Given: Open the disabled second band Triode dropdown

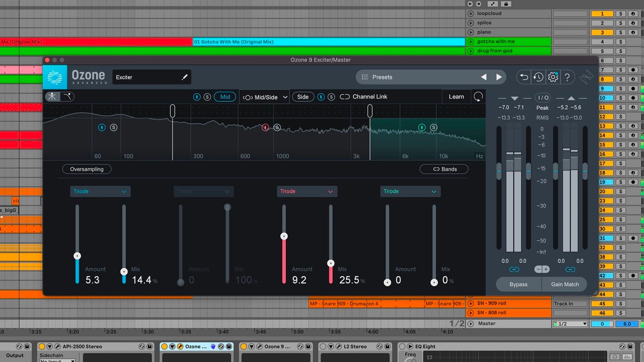Looking at the screenshot, I should pos(204,191).
